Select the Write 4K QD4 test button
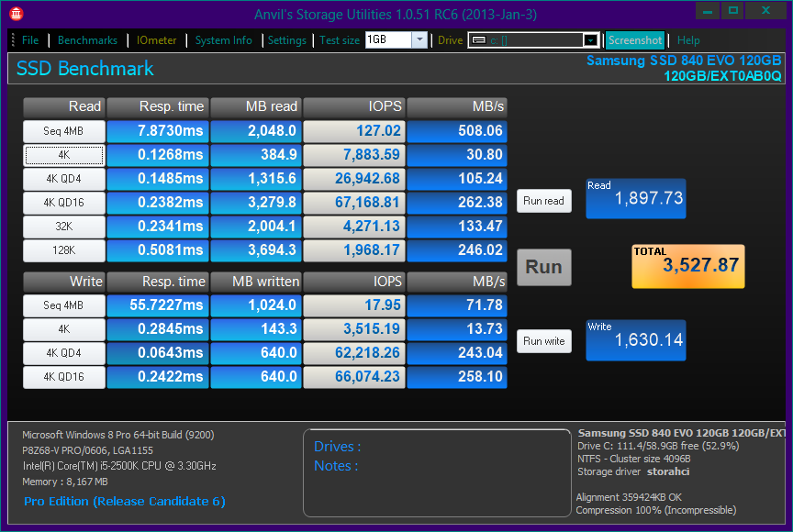Viewport: 793px width, 532px height. [x=63, y=353]
